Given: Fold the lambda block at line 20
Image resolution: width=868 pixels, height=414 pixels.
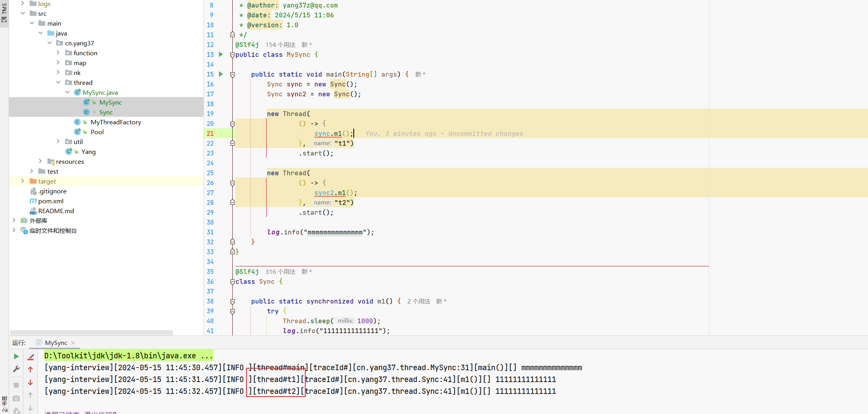Looking at the screenshot, I should click(232, 124).
